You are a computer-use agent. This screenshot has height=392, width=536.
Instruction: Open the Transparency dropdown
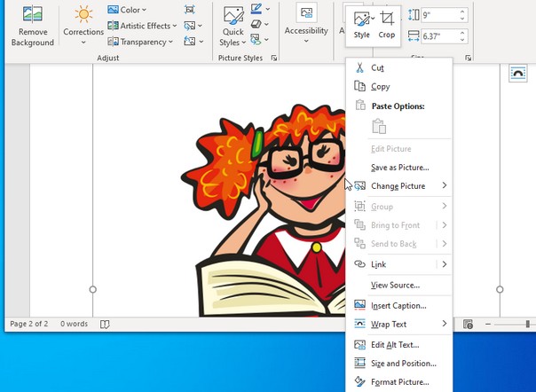(x=140, y=42)
